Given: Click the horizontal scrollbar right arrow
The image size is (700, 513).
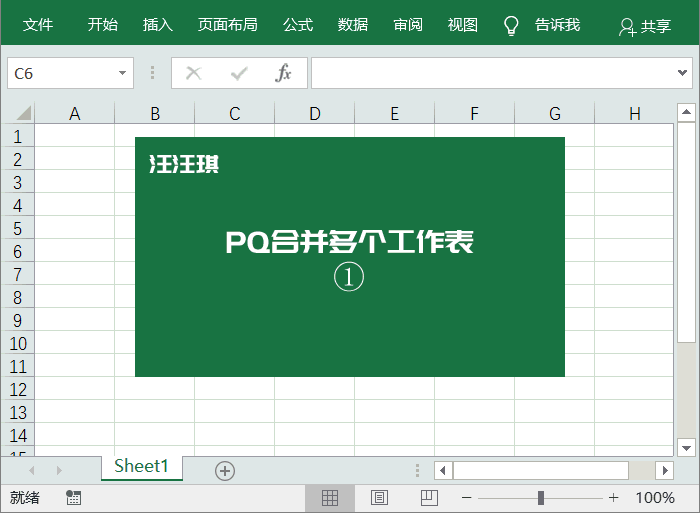Looking at the screenshot, I should [665, 470].
